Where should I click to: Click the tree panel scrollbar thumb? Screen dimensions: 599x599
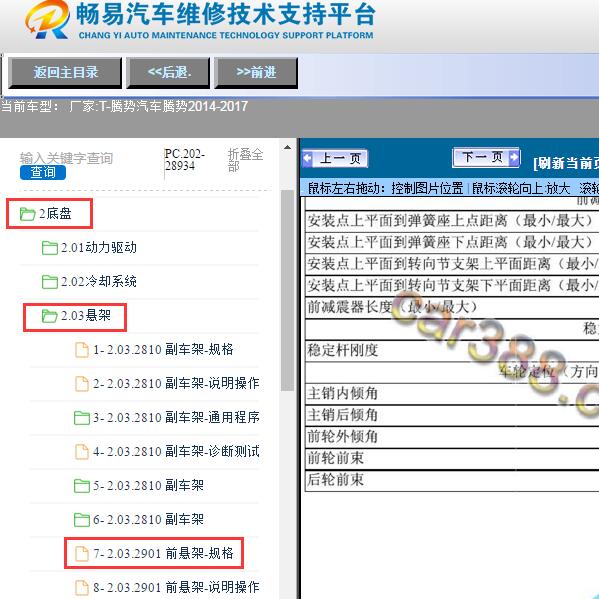click(287, 290)
